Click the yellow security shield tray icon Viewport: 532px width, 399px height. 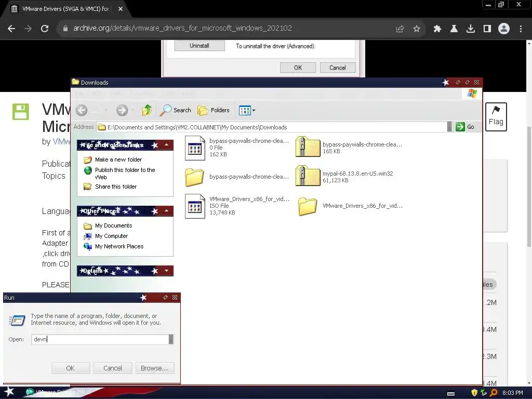474,393
